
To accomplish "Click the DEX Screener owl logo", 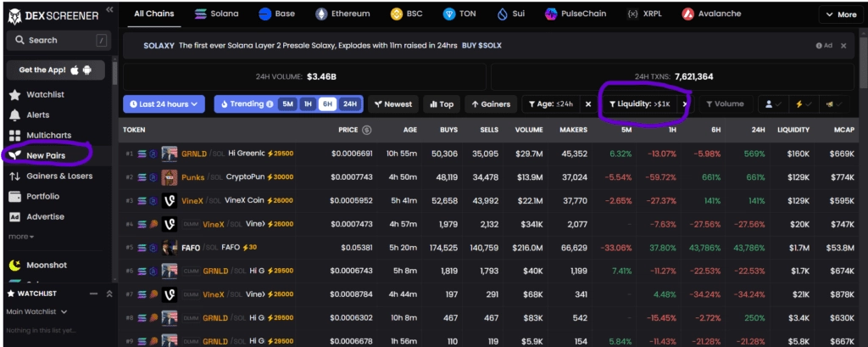I will 15,17.
